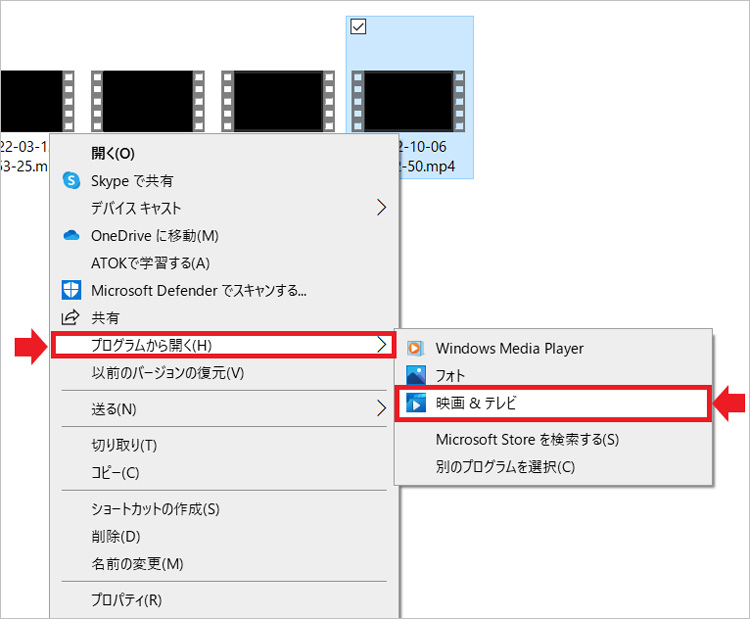This screenshot has width=750, height=619.
Task: Choose 別のプログラムを選択(C)
Action: tap(553, 466)
